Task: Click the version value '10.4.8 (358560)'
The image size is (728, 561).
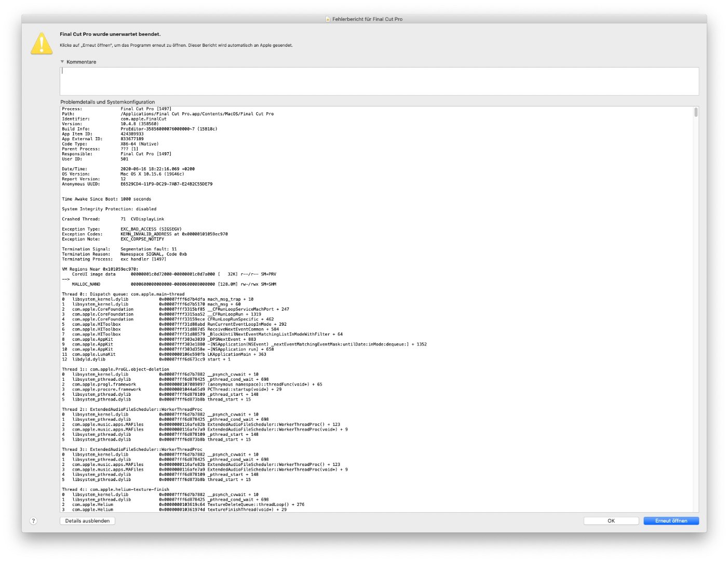Action: pyautogui.click(x=140, y=124)
